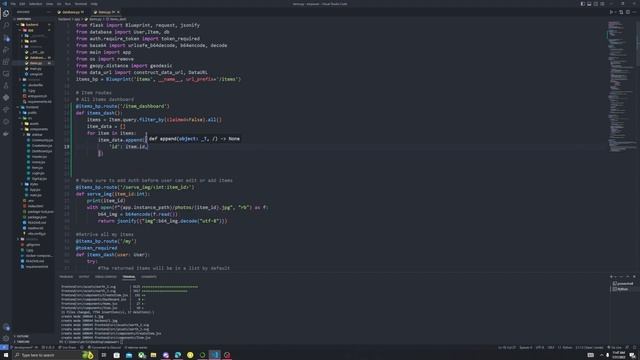Expand the TIMELINE section in sidebar
Screen dimensions: 640x360
pos(23,342)
